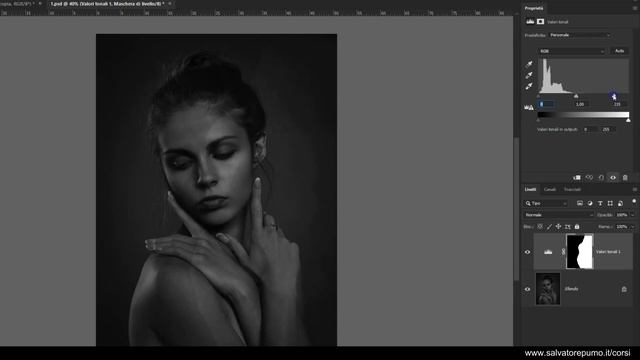This screenshot has height=360, width=640.
Task: Select the Proprietà panel tab
Action: pos(534,8)
